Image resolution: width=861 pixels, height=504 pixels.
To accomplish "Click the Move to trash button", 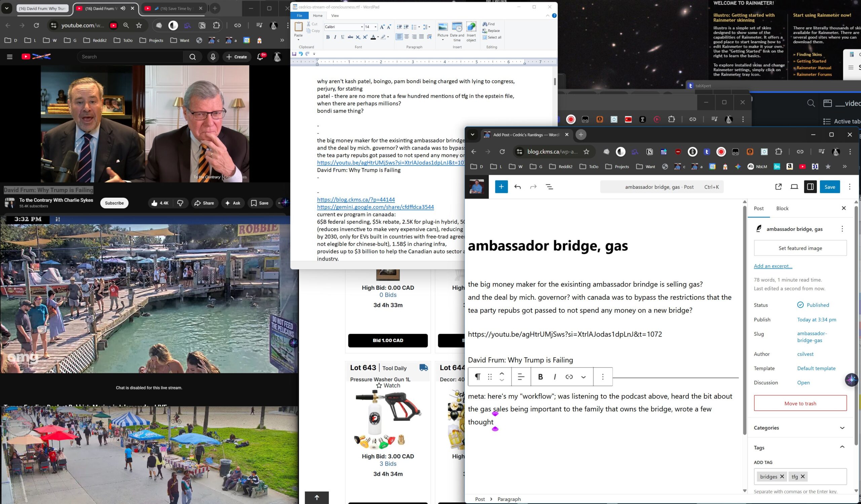I will coord(800,403).
